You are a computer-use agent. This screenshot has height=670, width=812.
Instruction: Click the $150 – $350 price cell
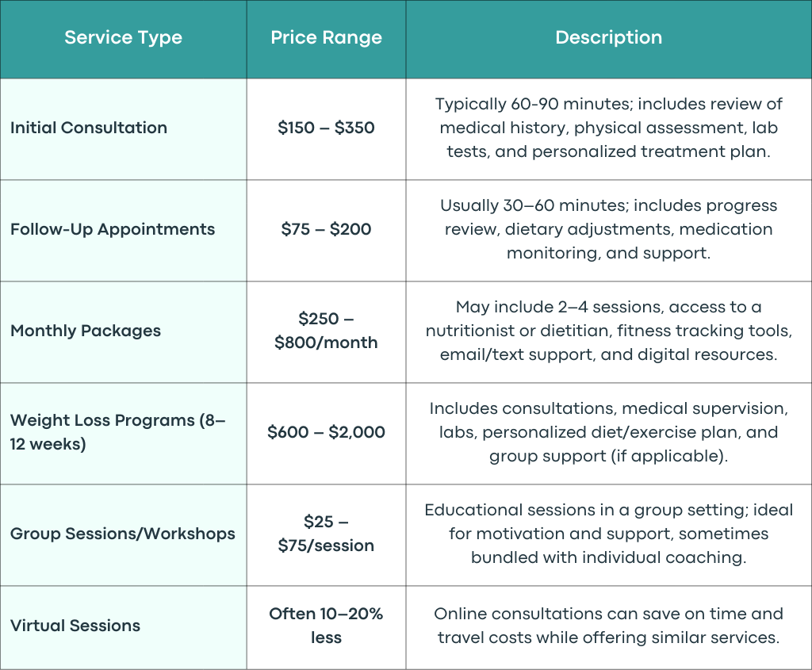tap(326, 128)
